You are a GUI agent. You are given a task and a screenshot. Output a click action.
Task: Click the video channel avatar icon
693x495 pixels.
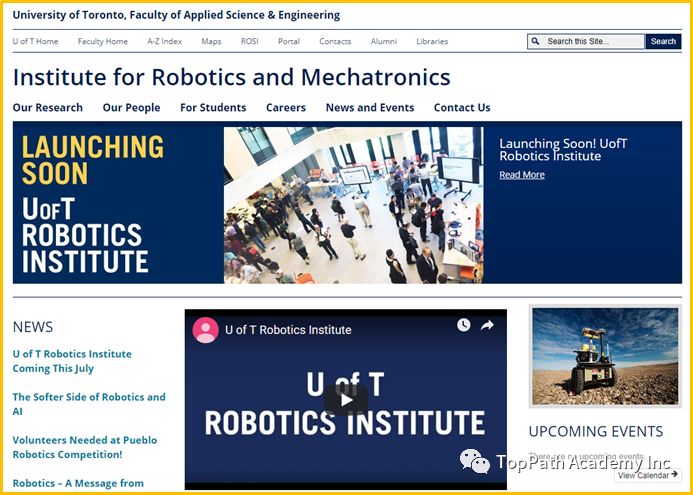tap(206, 330)
